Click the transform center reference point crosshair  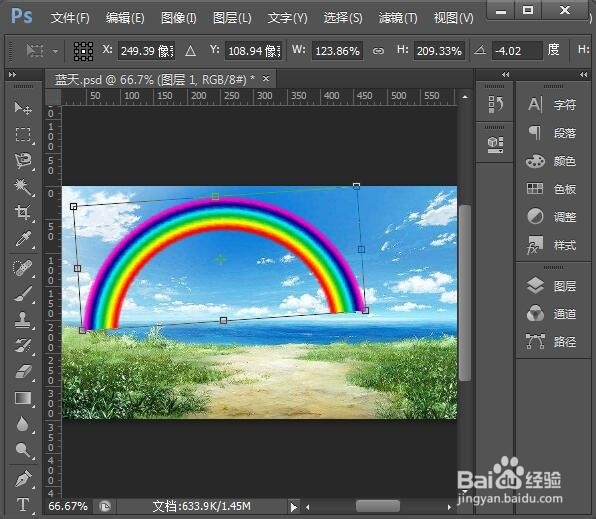tap(220, 260)
